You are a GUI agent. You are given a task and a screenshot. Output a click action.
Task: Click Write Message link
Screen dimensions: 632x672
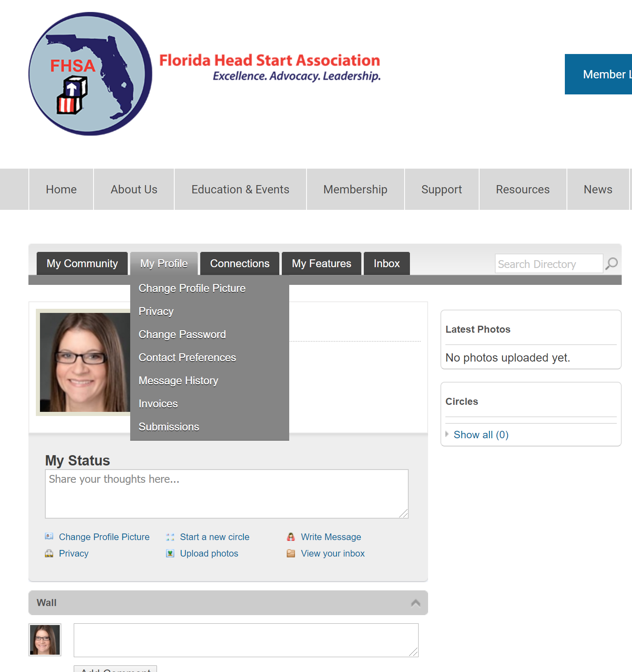click(331, 537)
